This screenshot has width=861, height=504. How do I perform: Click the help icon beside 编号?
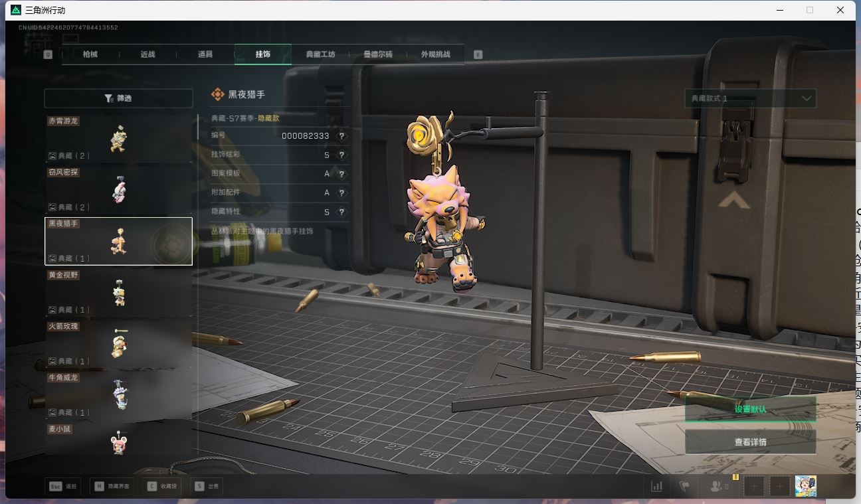[x=341, y=136]
